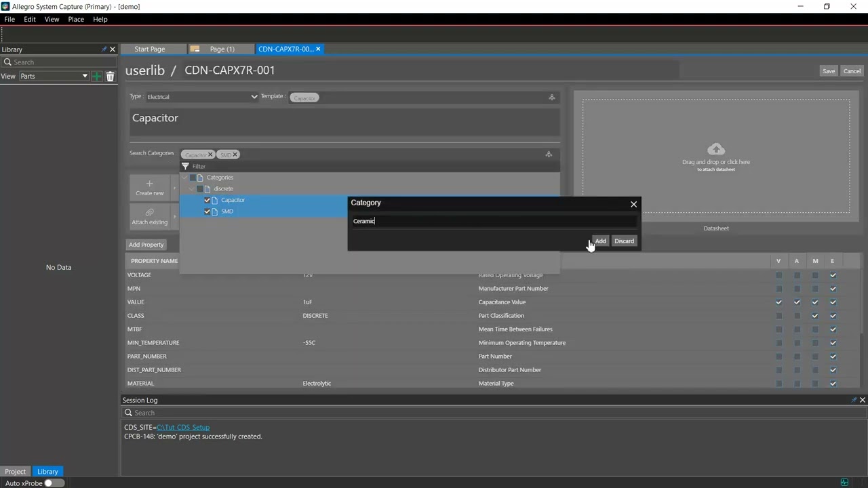Image resolution: width=868 pixels, height=488 pixels.
Task: Click the filter funnel icon
Action: coord(185,166)
